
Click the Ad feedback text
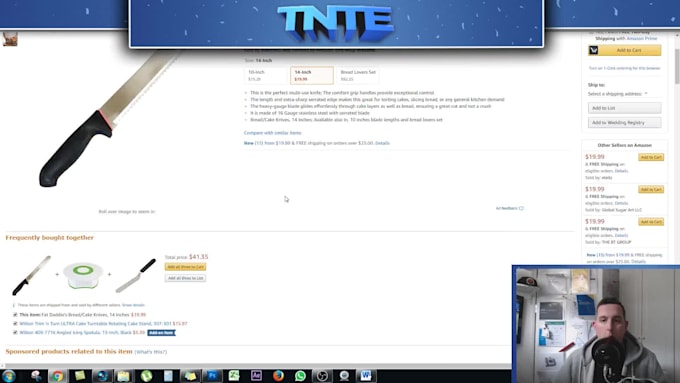(507, 208)
